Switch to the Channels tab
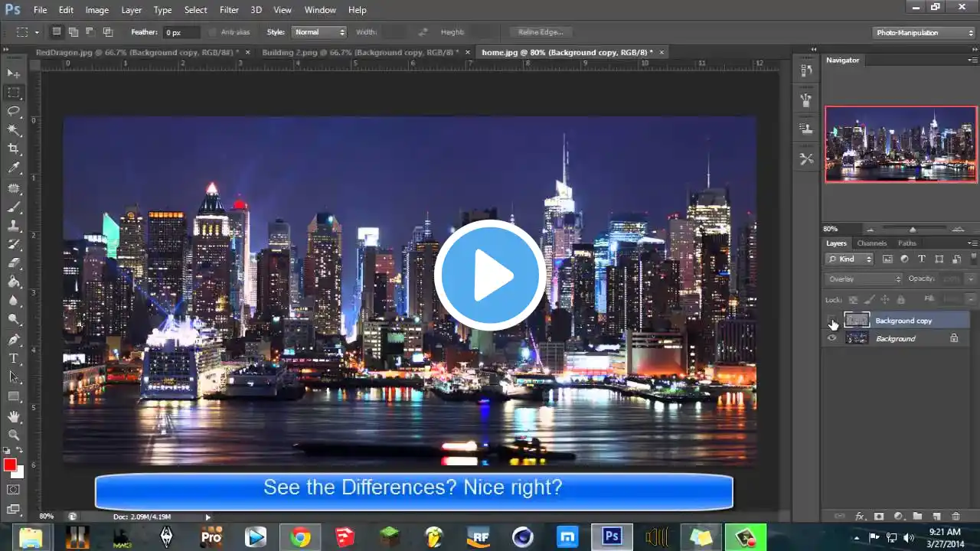The width and height of the screenshot is (980, 551). coord(871,243)
